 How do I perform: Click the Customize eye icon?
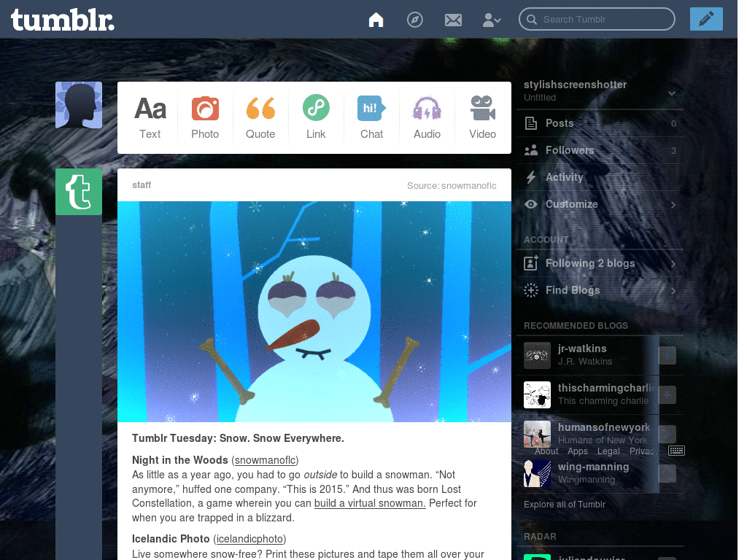[x=531, y=204]
